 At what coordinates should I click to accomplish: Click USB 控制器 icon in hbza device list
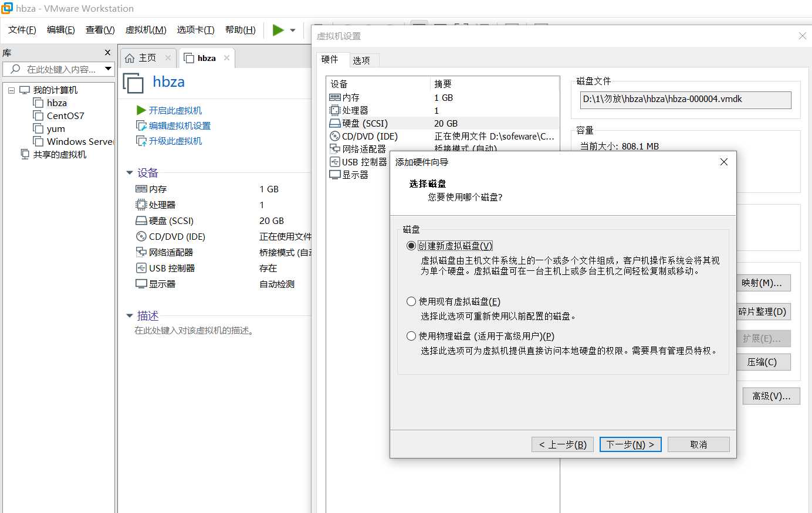click(x=141, y=268)
